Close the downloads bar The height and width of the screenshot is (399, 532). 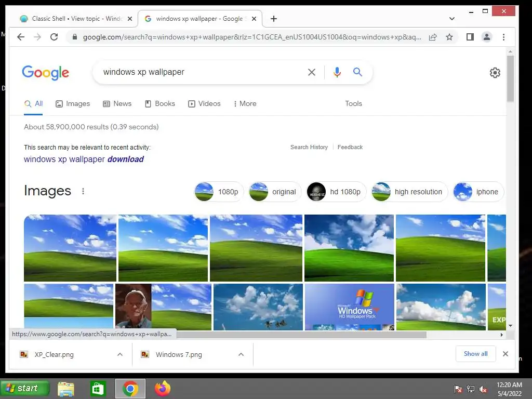[506, 354]
